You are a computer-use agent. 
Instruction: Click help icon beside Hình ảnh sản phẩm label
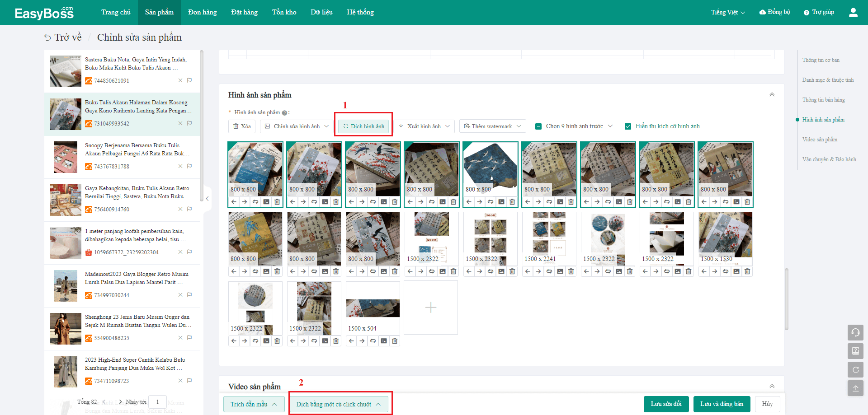point(284,113)
